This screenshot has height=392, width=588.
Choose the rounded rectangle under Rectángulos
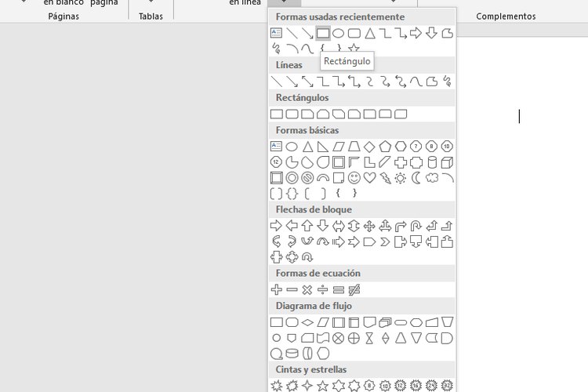(x=292, y=114)
